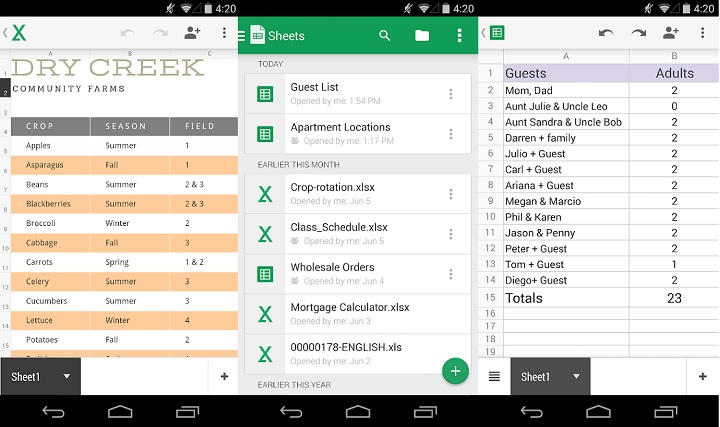Open the Wholesale Orders file
Image resolution: width=720 pixels, height=427 pixels.
[x=358, y=274]
